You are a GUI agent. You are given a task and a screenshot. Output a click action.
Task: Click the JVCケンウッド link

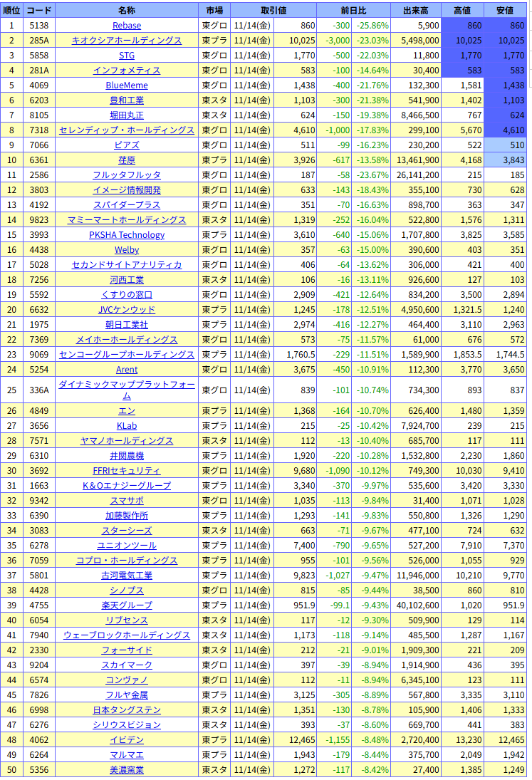coord(127,310)
